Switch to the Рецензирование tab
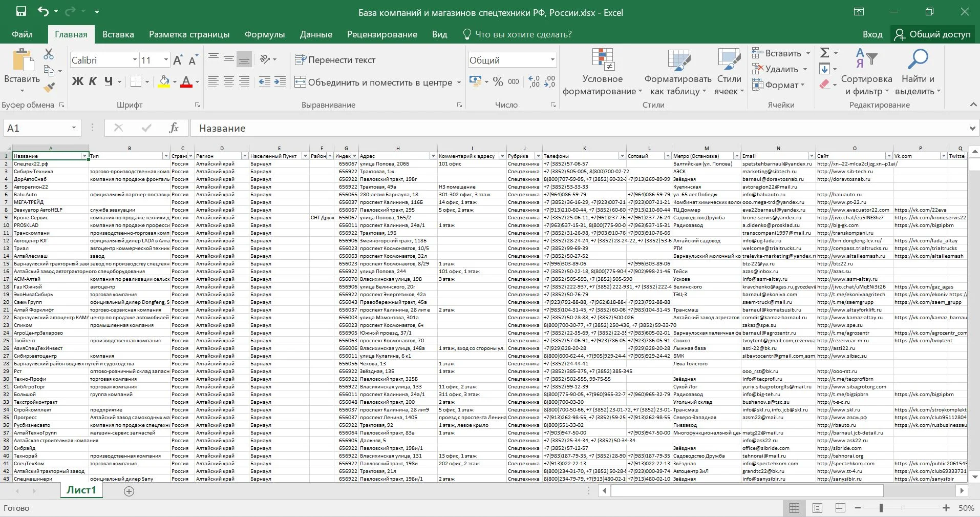The width and height of the screenshot is (980, 517). (x=382, y=34)
